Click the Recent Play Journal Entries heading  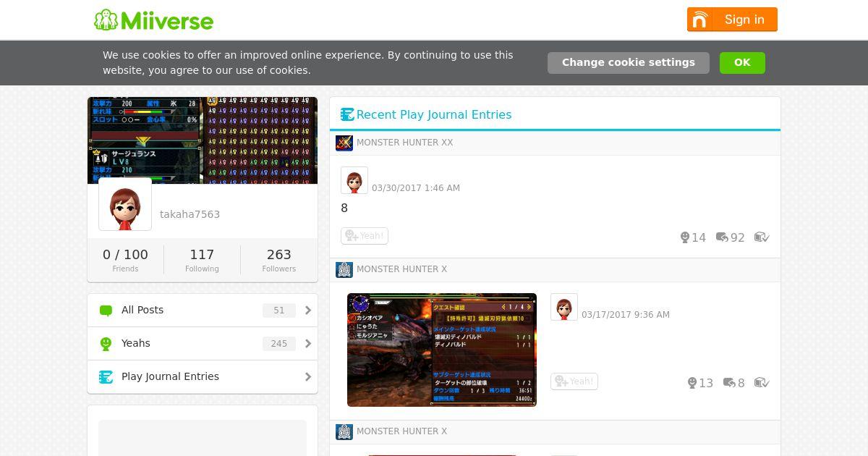click(x=434, y=114)
